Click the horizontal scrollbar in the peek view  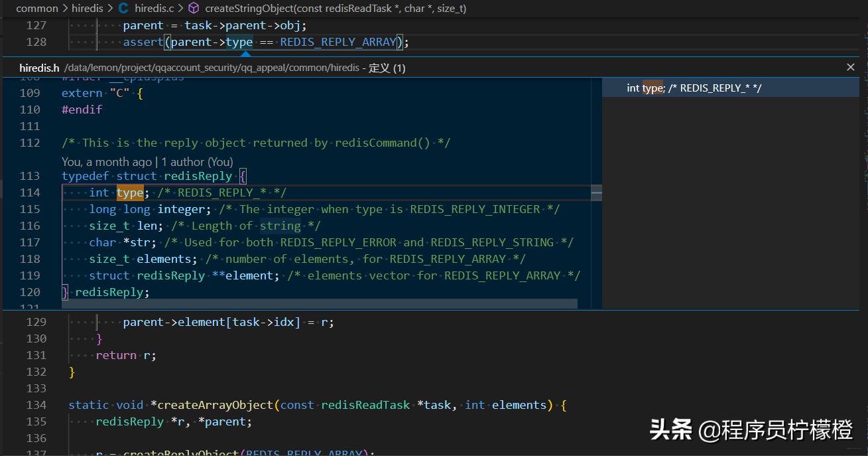click(318, 303)
